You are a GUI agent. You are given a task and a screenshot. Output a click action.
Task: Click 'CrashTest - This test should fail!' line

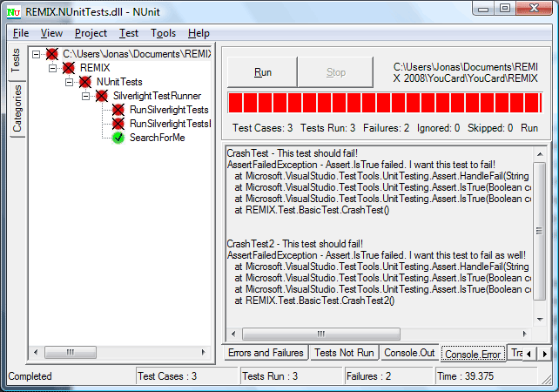click(292, 153)
